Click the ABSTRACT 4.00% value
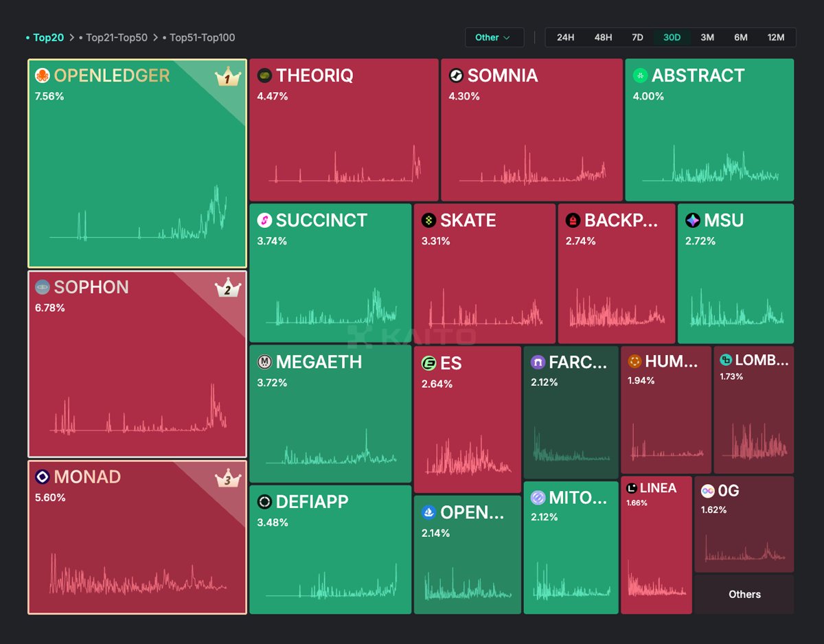Image resolution: width=824 pixels, height=644 pixels. pos(648,96)
